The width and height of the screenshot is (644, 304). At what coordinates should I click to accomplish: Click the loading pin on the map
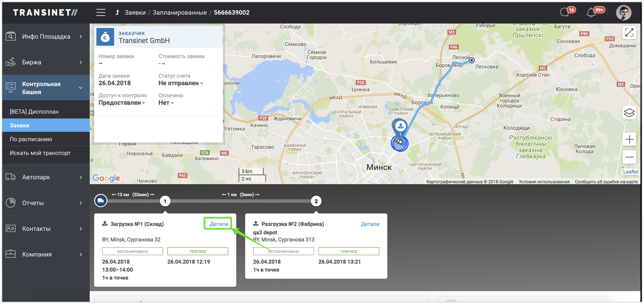click(400, 126)
